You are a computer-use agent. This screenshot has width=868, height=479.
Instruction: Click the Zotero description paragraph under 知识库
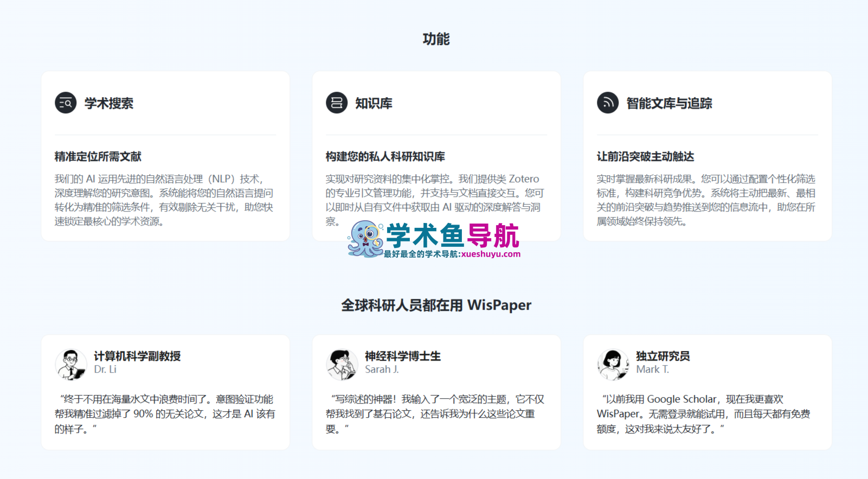point(435,200)
